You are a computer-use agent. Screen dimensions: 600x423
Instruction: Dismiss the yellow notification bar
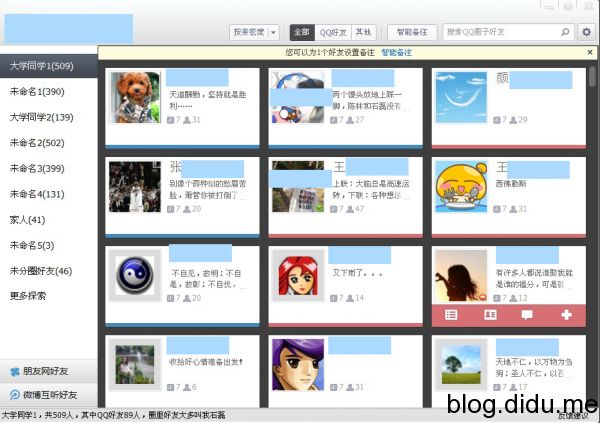[590, 52]
